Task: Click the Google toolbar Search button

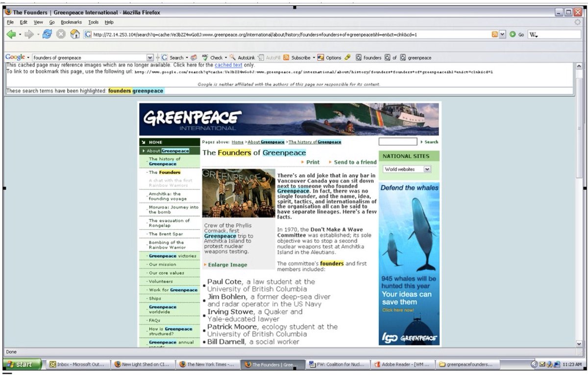Action: pyautogui.click(x=174, y=57)
